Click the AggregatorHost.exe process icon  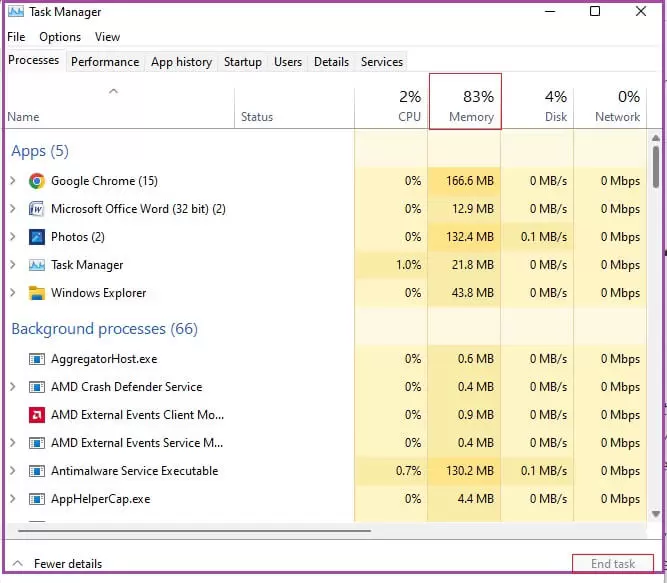[37, 359]
